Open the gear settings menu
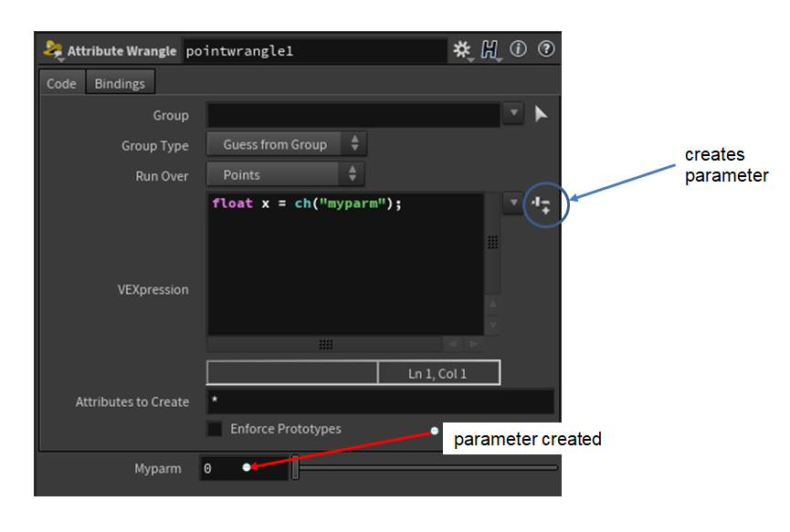 point(462,50)
